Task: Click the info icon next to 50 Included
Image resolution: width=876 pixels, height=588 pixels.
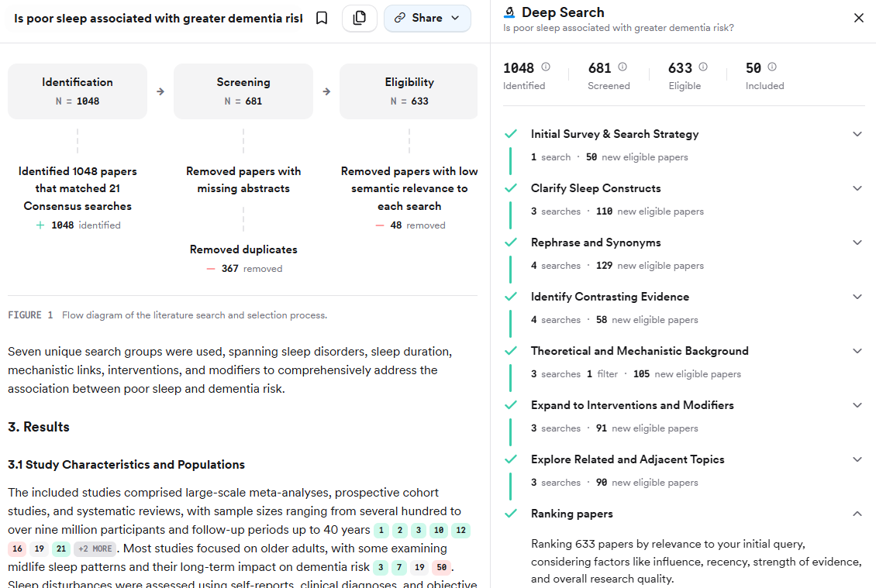Action: point(771,67)
